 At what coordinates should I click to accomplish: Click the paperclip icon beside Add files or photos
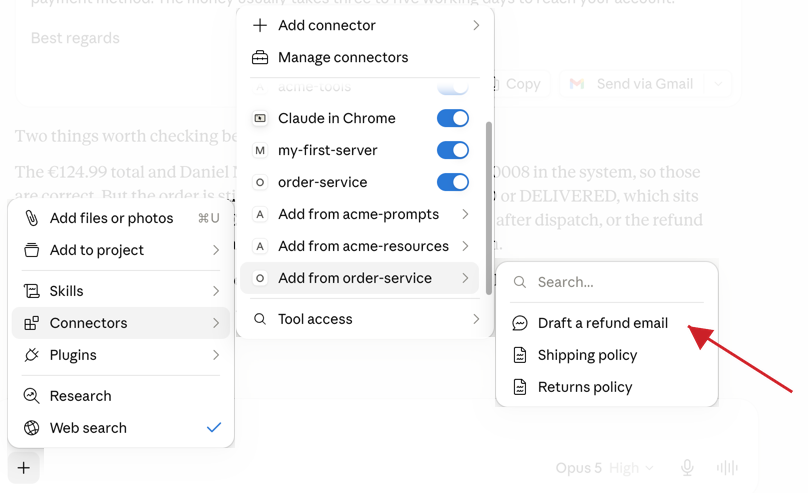tap(31, 218)
